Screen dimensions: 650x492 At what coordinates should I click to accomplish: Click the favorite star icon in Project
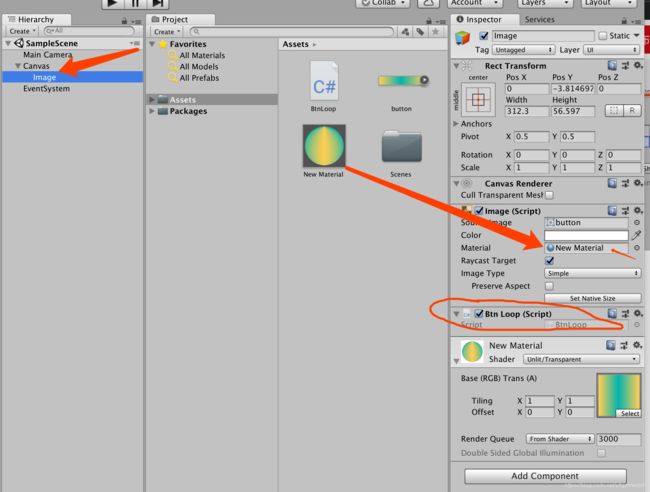[x=435, y=32]
